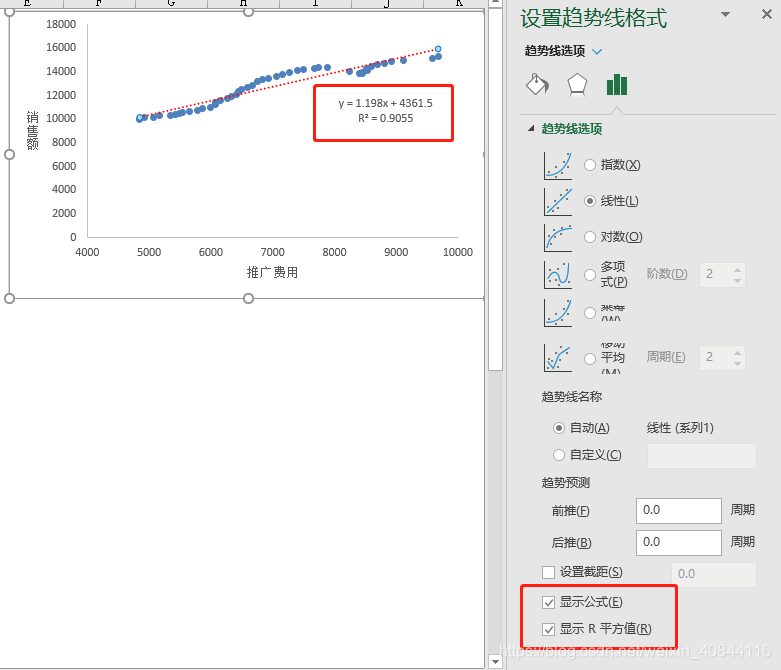
Task: Click the worksheet vertical scrollbar thumb
Action: (x=495, y=189)
